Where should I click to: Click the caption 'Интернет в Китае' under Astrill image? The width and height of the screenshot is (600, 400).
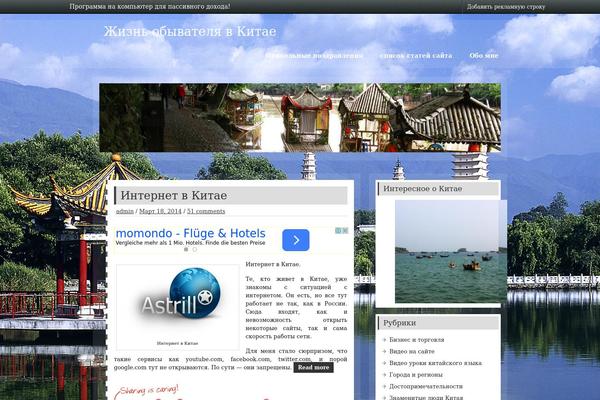coord(178,343)
